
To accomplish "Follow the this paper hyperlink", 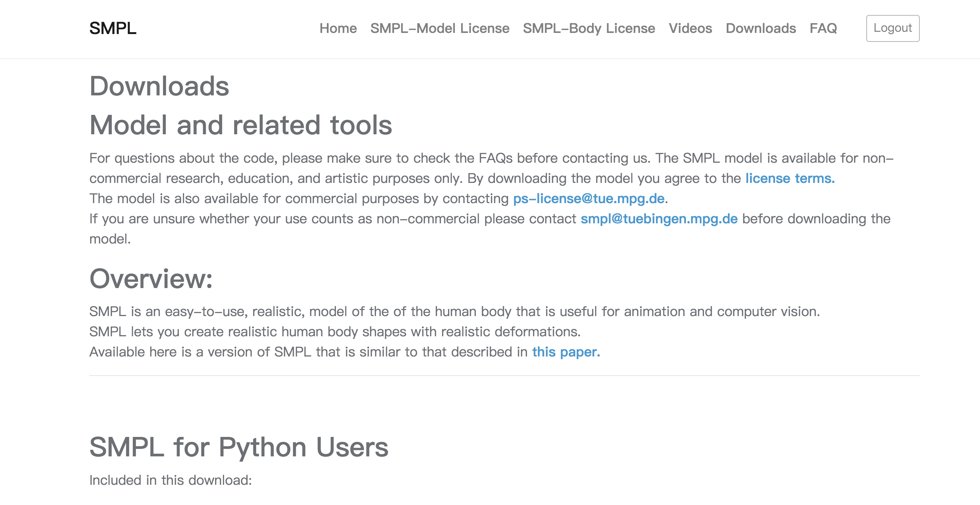I will [x=566, y=352].
